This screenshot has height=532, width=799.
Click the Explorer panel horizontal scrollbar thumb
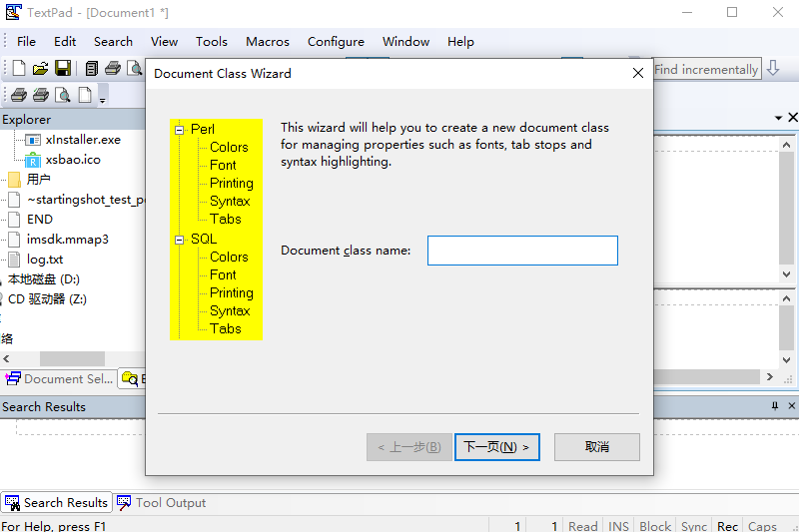tap(72, 358)
